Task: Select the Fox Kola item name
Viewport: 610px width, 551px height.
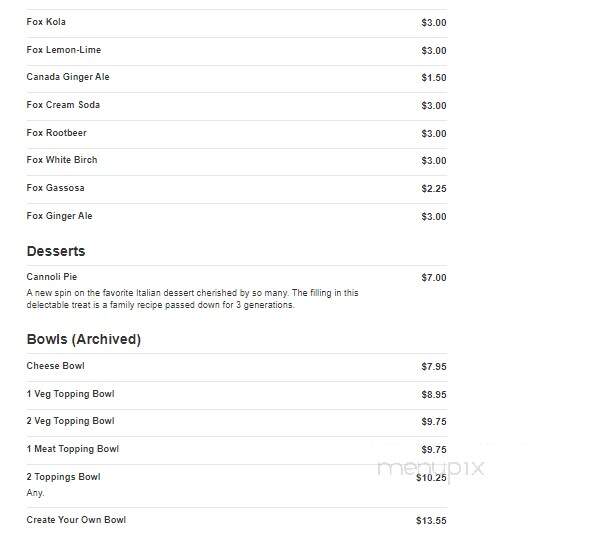Action: 46,22
